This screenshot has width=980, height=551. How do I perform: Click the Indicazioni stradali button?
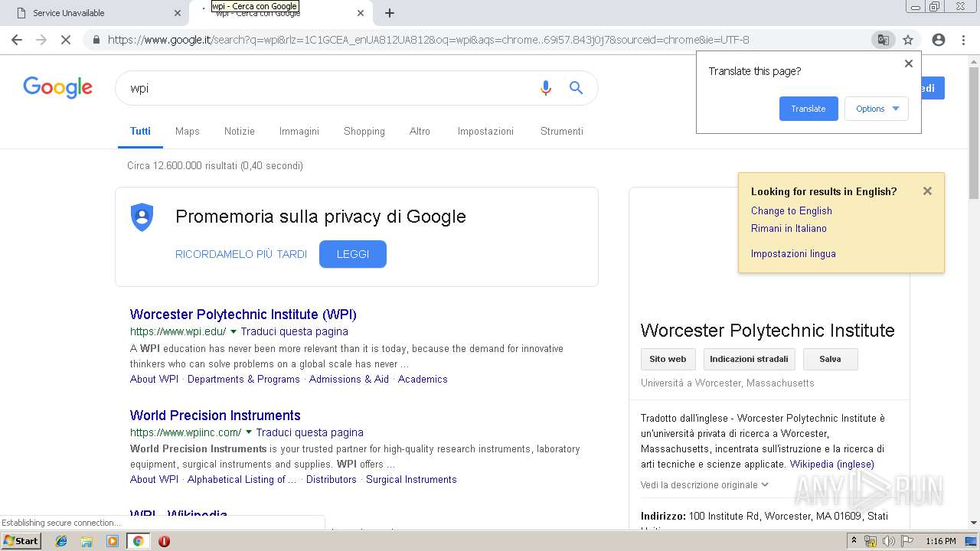(749, 359)
